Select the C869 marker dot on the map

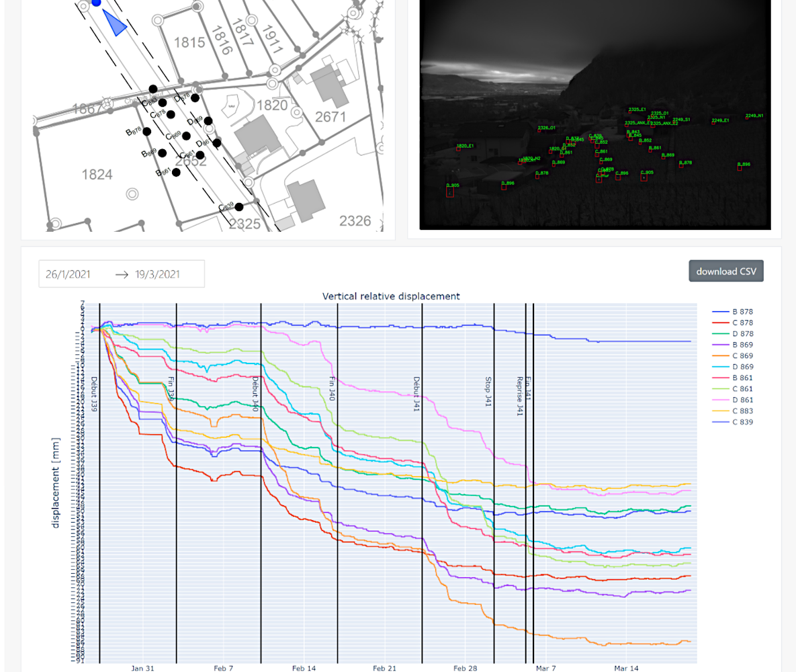pyautogui.click(x=186, y=136)
